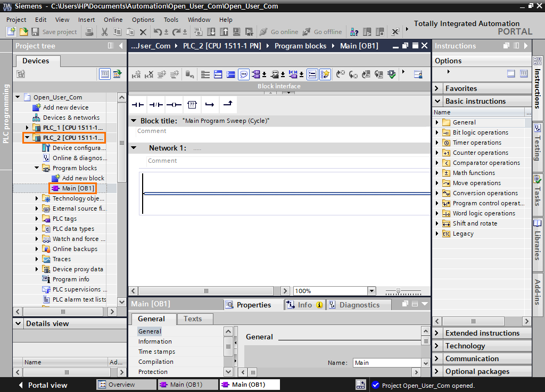
Task: Select Time stamps in properties list
Action: click(x=157, y=352)
